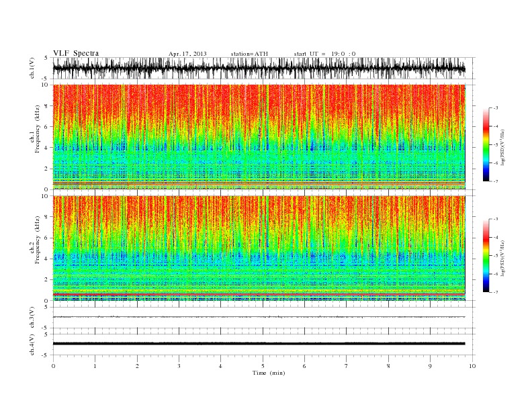Image resolution: width=532 pixels, height=411 pixels.
Task: Click the bottom time-axis tick label "8"
Action: click(388, 366)
